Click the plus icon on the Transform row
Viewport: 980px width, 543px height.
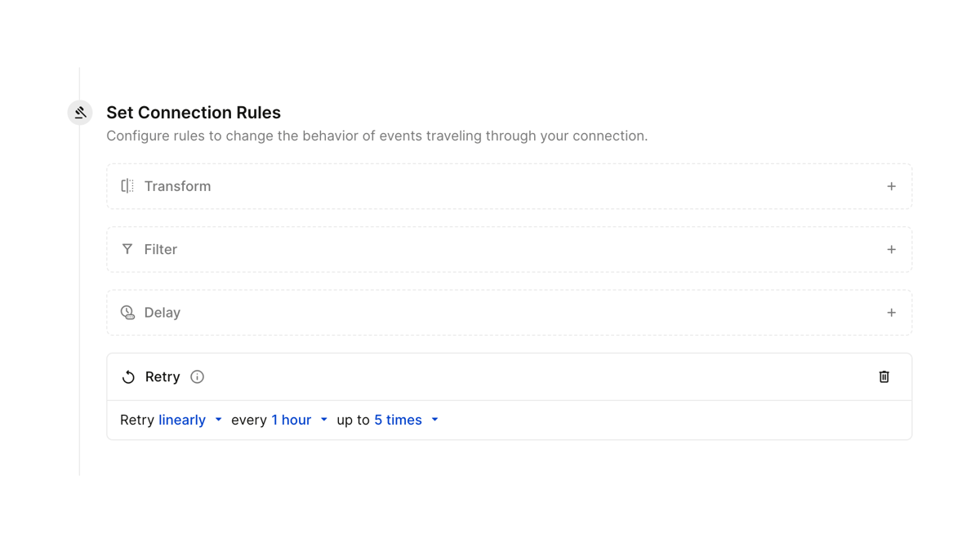click(x=892, y=185)
